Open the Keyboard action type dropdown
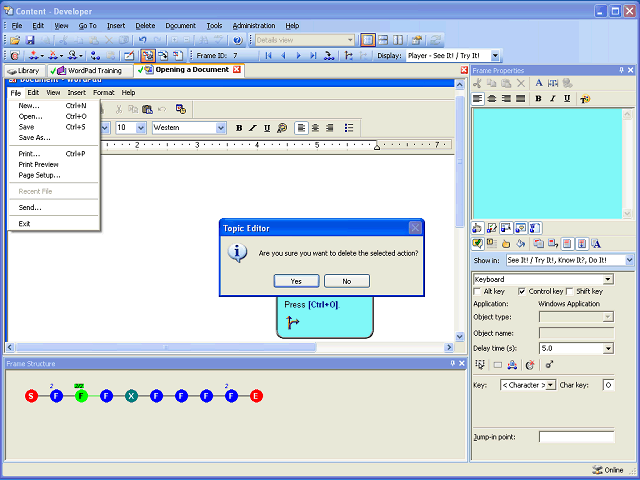640x480 pixels. coord(608,279)
